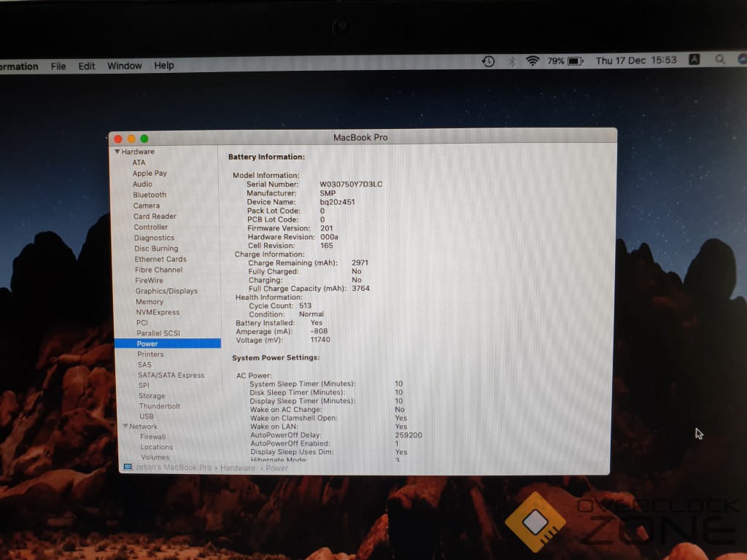The width and height of the screenshot is (747, 560).
Task: Open the Window menu
Action: (x=124, y=66)
